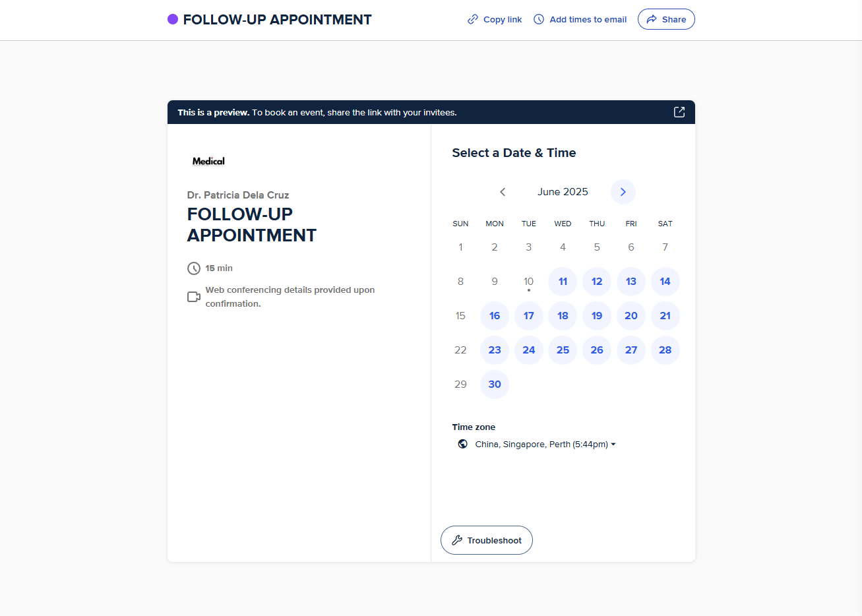The image size is (862, 616).
Task: Click the open-in-new-window icon in preview banner
Action: (679, 112)
